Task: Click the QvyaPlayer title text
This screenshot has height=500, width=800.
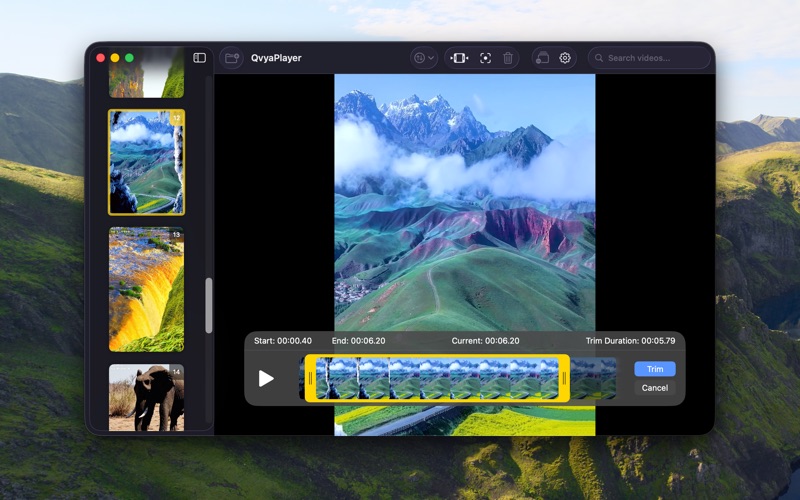Action: pyautogui.click(x=276, y=58)
